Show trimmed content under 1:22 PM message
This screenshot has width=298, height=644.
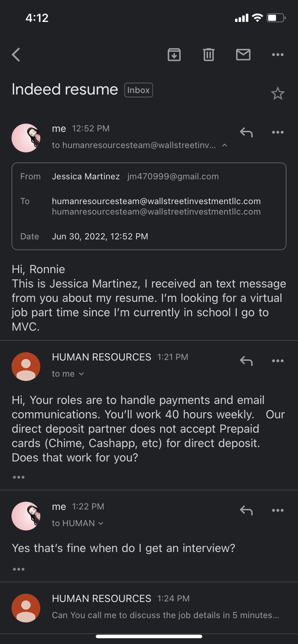click(x=19, y=569)
